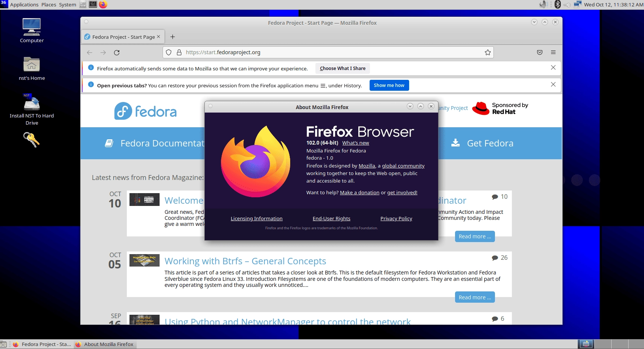
Task: Select Install NST To Hard Drive icon
Action: coord(32,109)
